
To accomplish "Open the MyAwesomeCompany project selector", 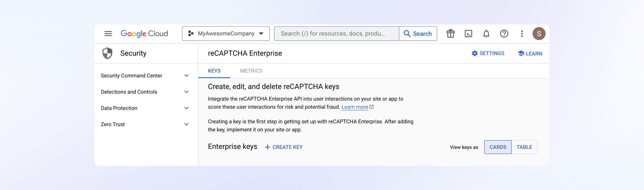I will coord(226,34).
